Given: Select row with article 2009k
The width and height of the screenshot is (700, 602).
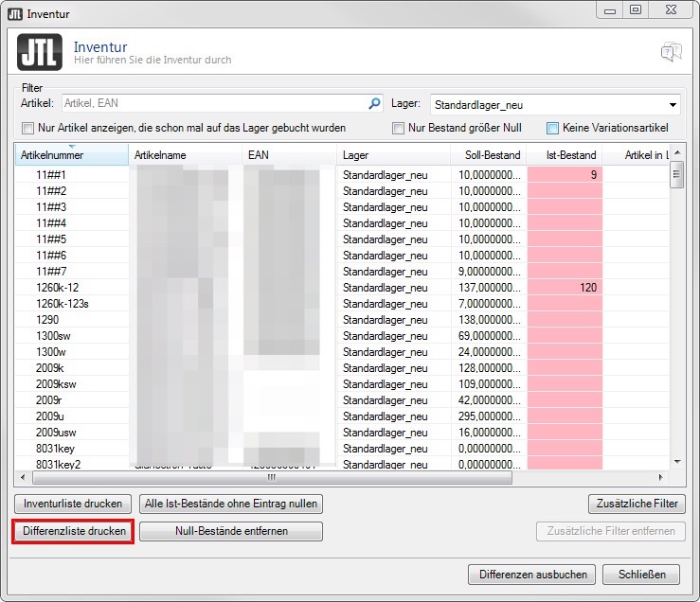Looking at the screenshot, I should click(342, 367).
